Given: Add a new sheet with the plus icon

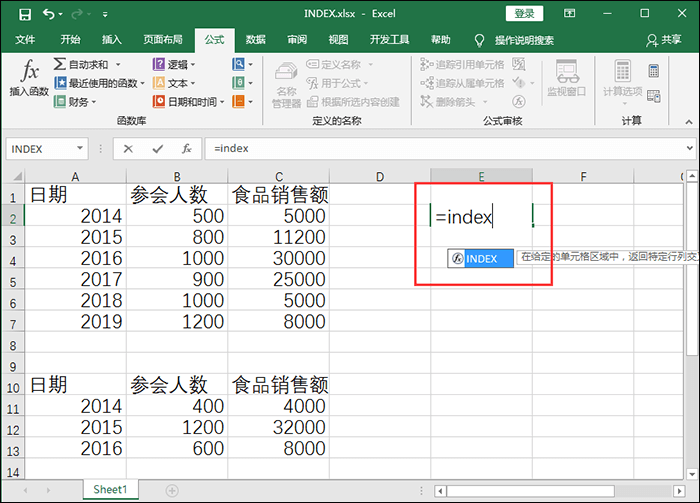Looking at the screenshot, I should 172,491.
